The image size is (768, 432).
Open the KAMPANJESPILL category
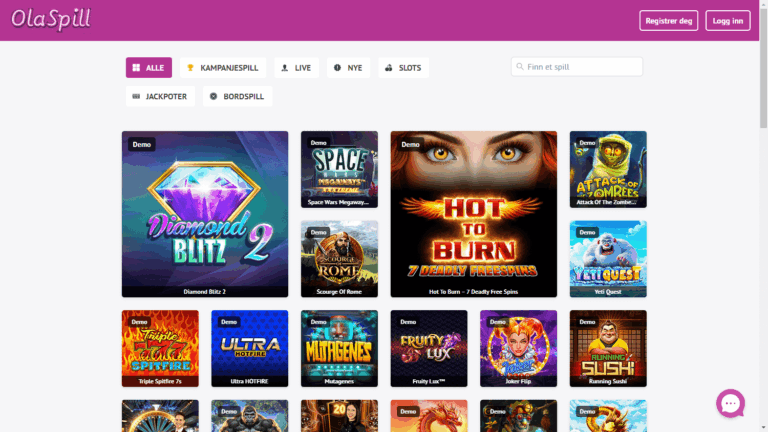223,68
